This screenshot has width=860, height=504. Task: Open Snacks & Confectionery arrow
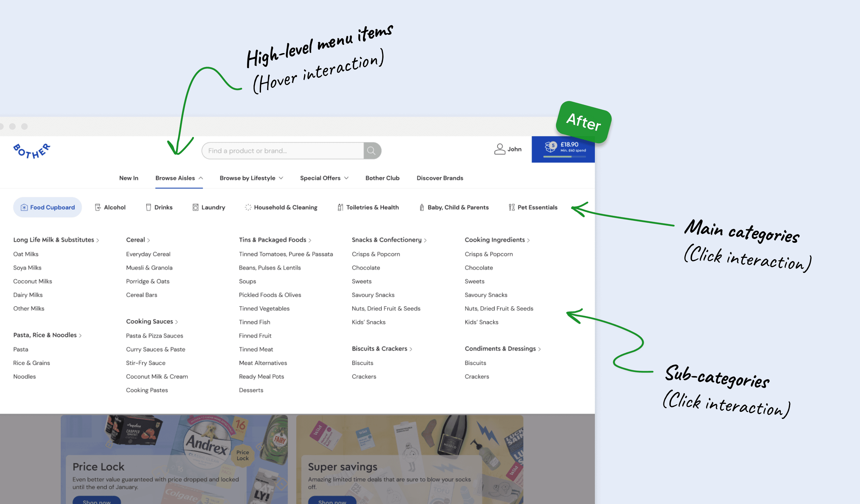[425, 240]
